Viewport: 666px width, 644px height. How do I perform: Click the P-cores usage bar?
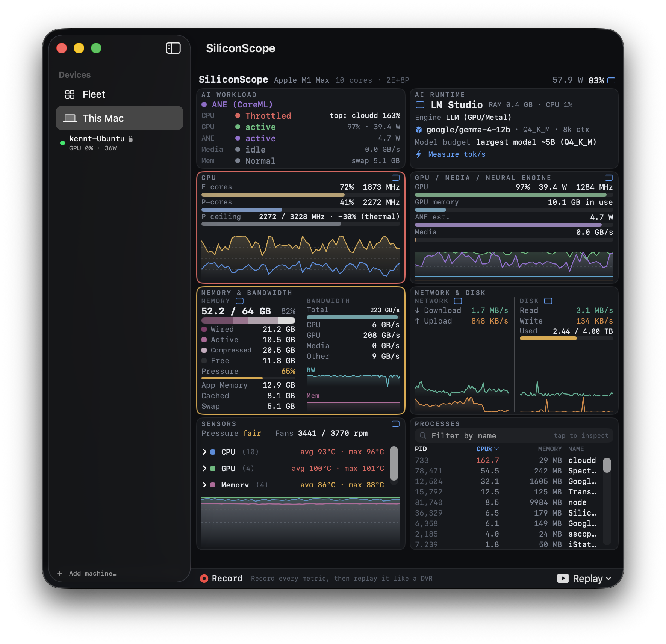[301, 210]
